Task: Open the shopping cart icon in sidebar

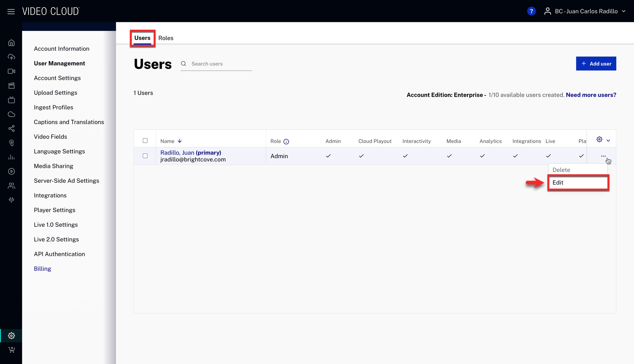Action: pos(11,350)
